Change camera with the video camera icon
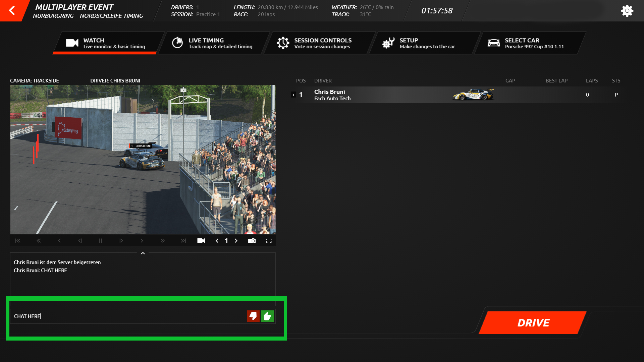 tap(201, 241)
